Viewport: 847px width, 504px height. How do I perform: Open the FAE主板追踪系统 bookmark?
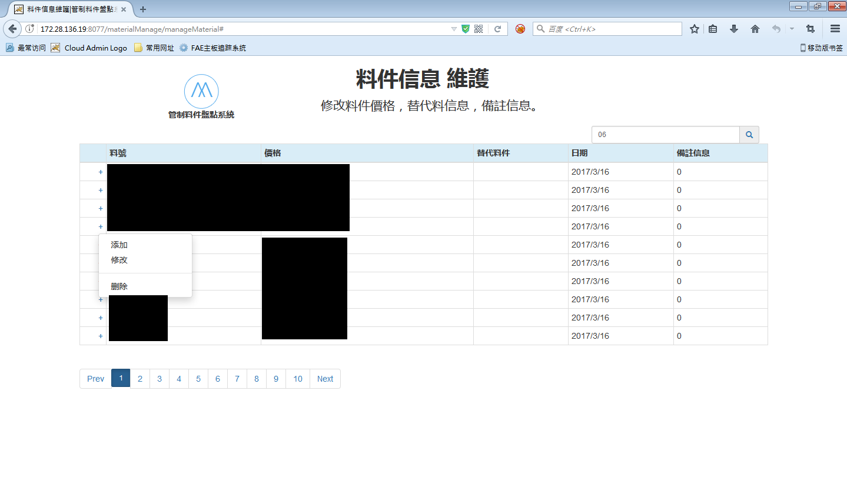218,48
